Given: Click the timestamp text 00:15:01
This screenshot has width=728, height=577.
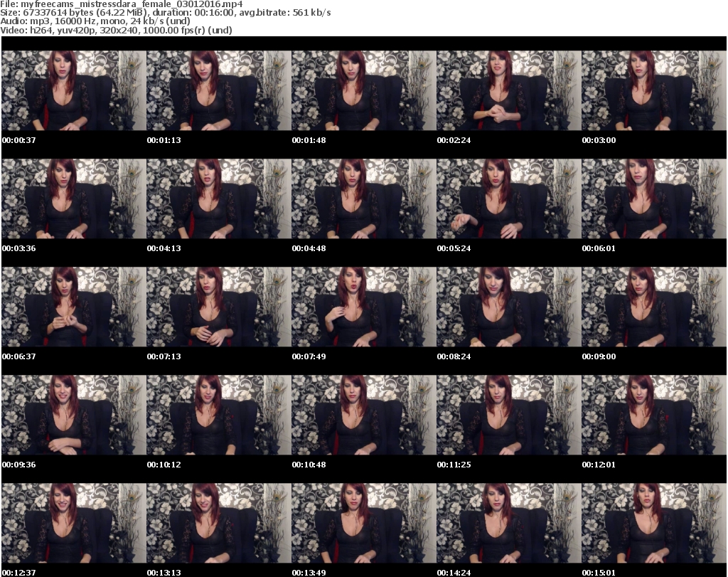Looking at the screenshot, I should click(599, 573).
